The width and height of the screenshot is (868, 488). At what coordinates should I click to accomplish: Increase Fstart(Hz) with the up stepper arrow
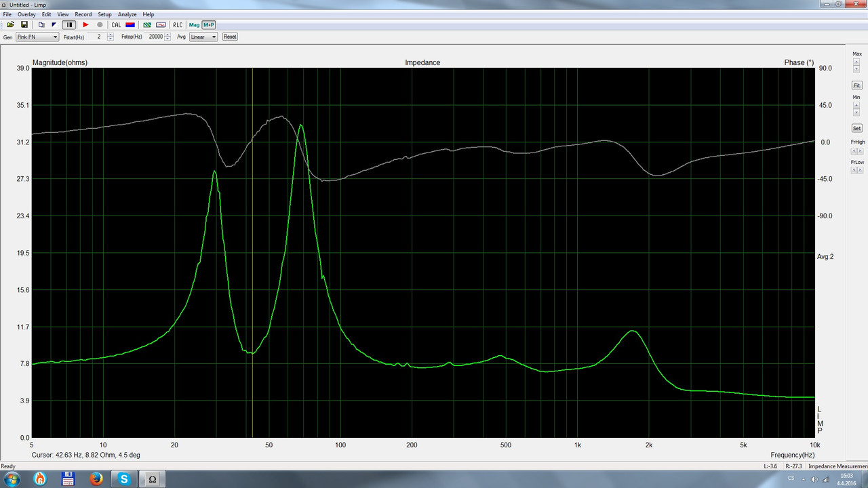click(x=111, y=35)
